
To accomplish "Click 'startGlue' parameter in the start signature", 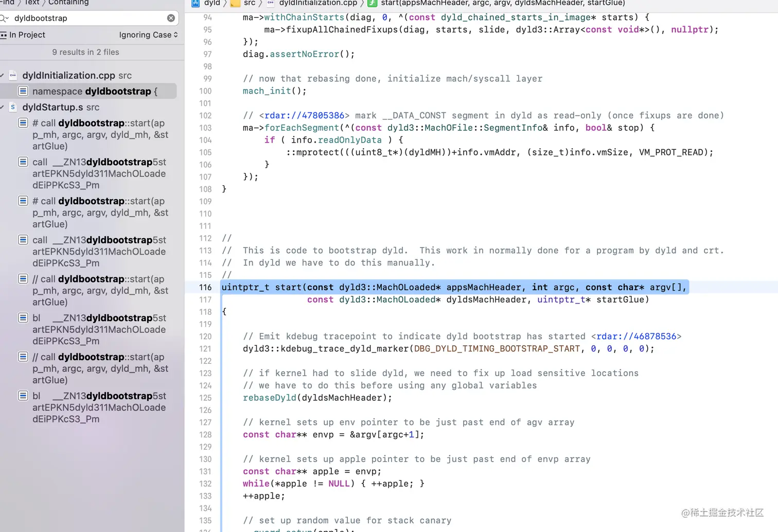I will [620, 299].
